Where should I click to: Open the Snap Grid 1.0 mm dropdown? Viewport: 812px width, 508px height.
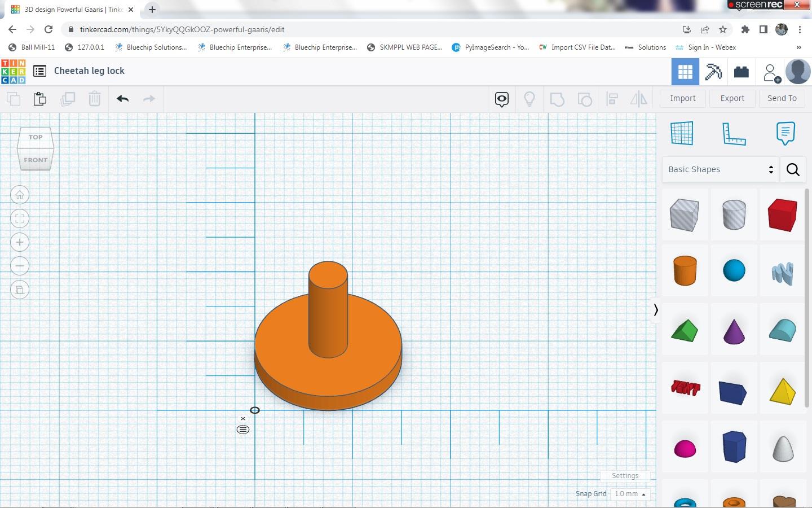[630, 494]
